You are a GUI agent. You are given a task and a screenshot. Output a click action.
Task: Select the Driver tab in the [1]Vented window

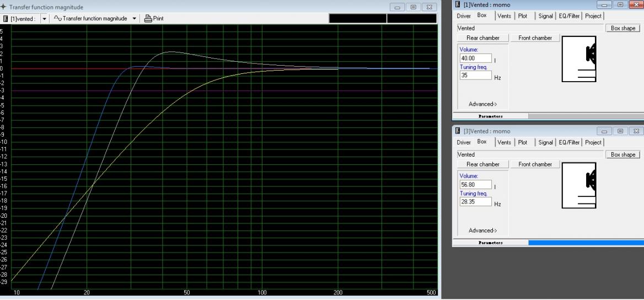coord(464,16)
